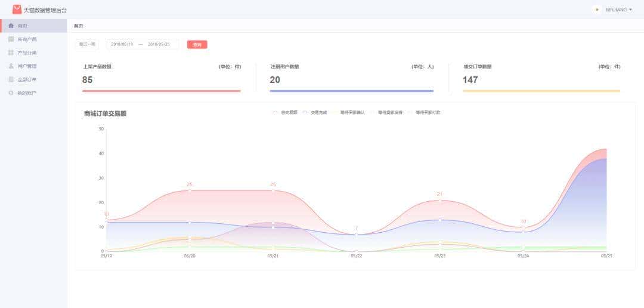Click the 商城订单交易额 chart title
The image size is (644, 308).
[105, 113]
